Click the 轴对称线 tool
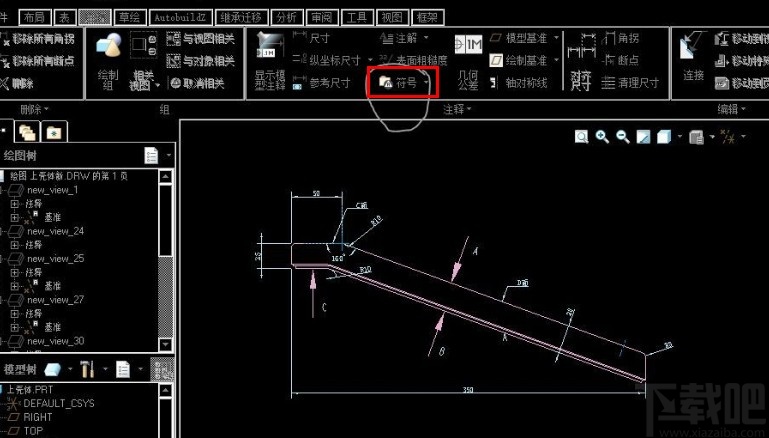769x438 pixels. [518, 83]
